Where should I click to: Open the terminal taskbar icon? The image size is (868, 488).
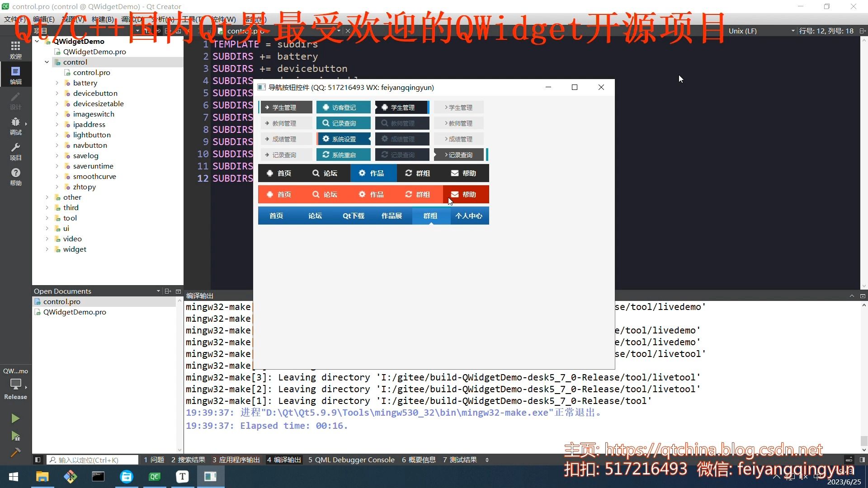click(x=98, y=477)
